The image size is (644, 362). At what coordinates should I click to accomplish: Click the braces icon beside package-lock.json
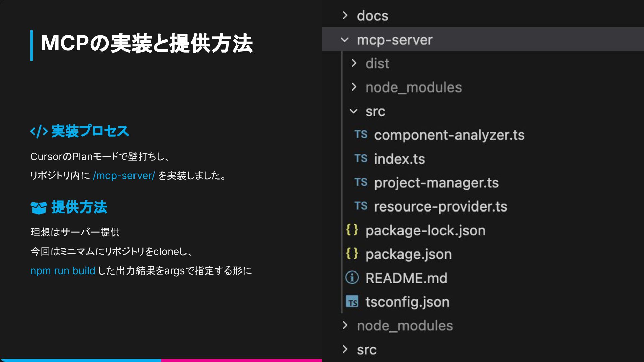point(352,230)
